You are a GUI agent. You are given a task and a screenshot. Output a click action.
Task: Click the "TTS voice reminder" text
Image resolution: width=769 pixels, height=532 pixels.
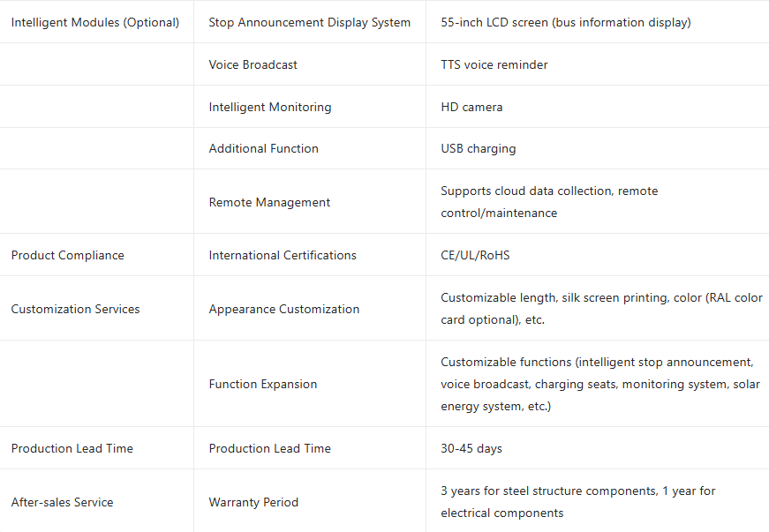[494, 64]
